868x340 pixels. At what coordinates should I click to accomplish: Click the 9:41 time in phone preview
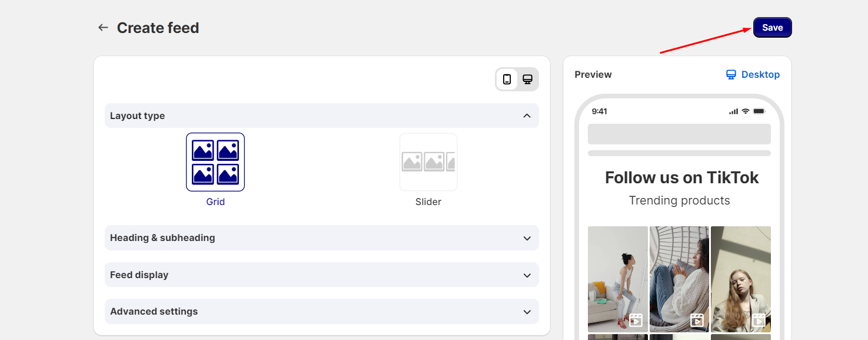coord(600,111)
